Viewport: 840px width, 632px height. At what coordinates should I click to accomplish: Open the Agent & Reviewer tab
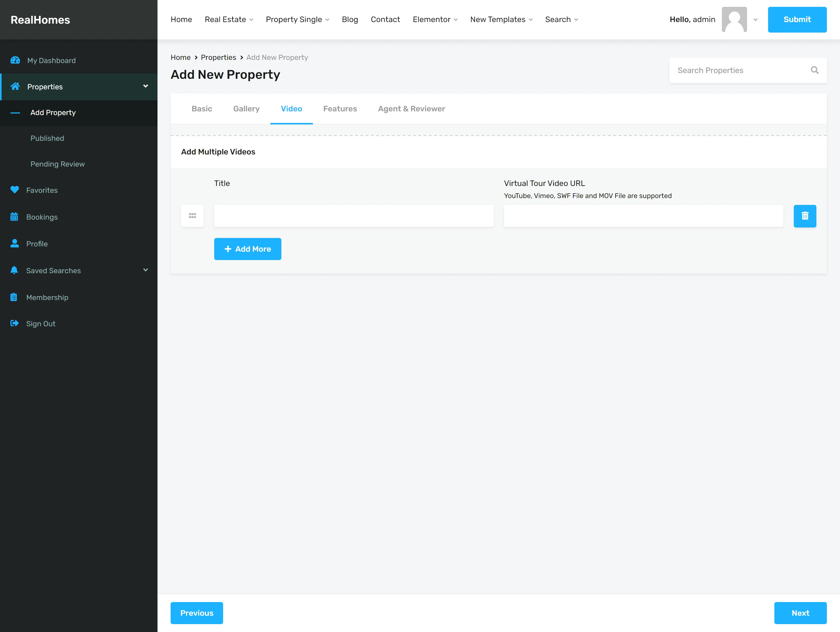(411, 109)
